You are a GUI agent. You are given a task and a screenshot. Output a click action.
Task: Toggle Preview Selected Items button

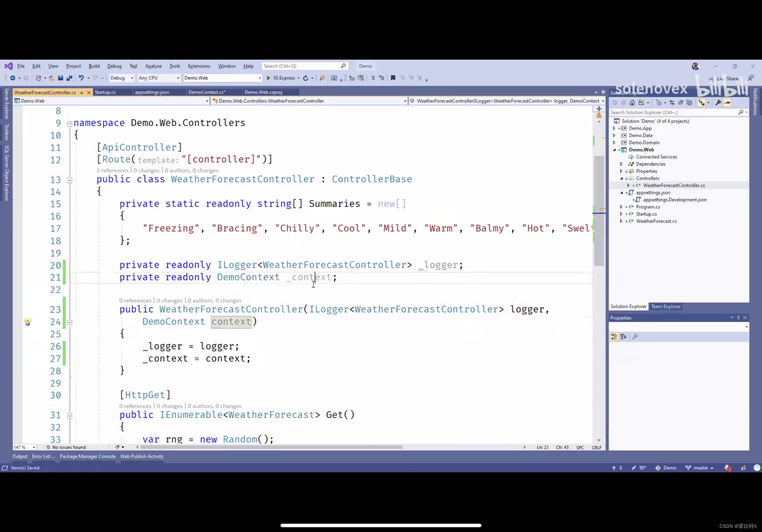(x=727, y=103)
